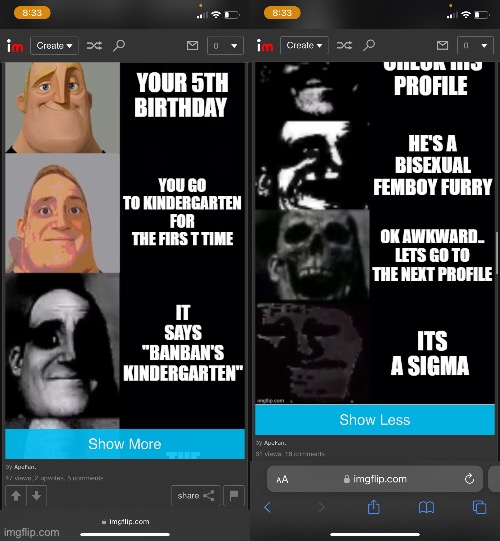This screenshot has width=500, height=541.
Task: Tap the imgflip.com collapsed URL bar left
Action: [x=126, y=522]
